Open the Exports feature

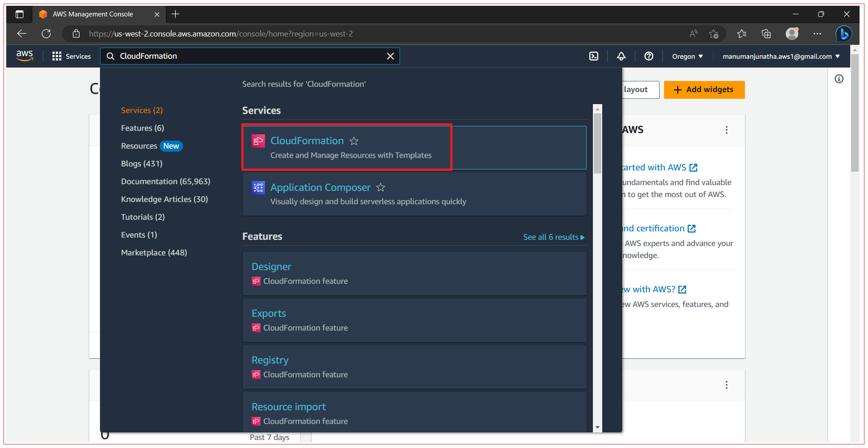tap(268, 313)
